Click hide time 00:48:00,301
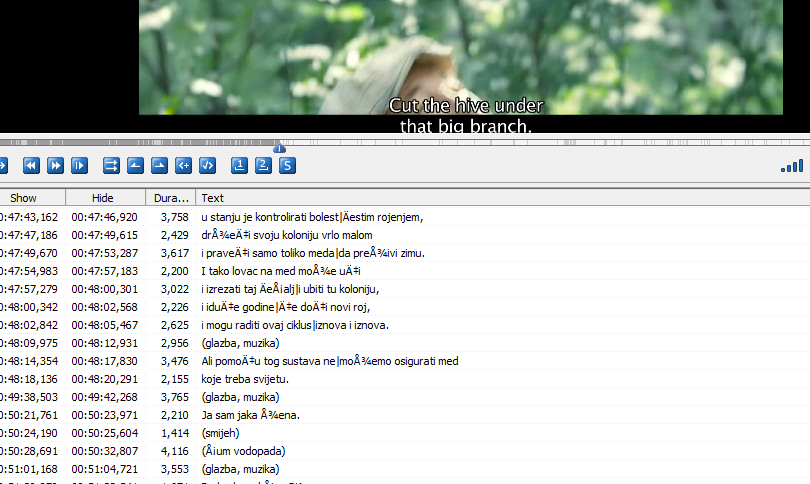This screenshot has height=484, width=810. [105, 290]
